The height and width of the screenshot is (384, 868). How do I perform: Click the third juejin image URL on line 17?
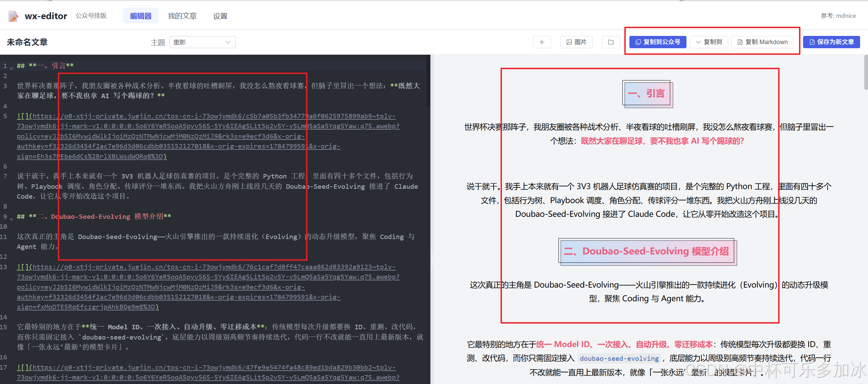(208, 372)
